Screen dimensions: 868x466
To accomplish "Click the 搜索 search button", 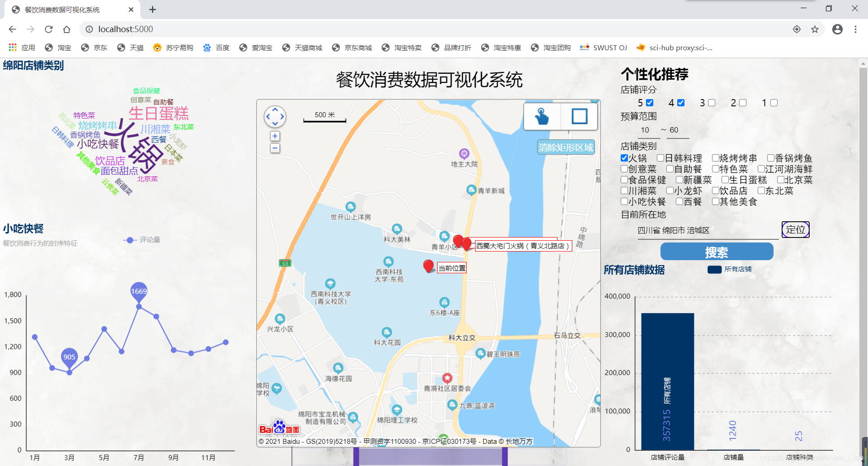I will coord(717,252).
